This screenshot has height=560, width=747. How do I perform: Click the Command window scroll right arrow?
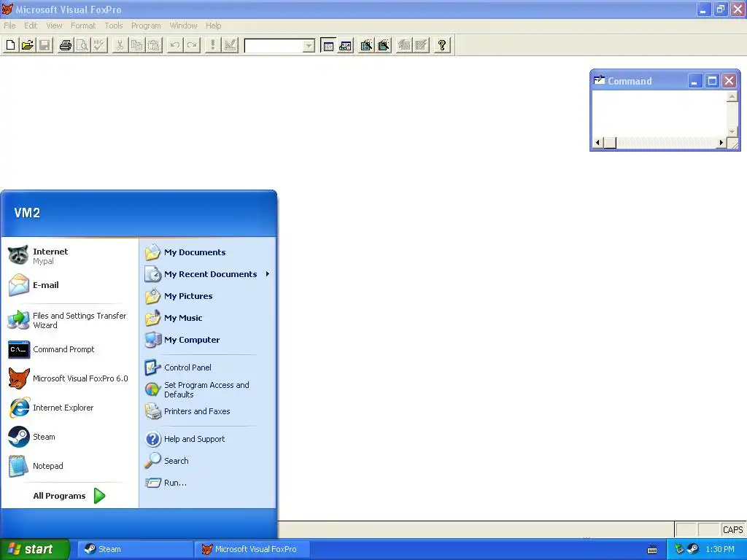[721, 142]
